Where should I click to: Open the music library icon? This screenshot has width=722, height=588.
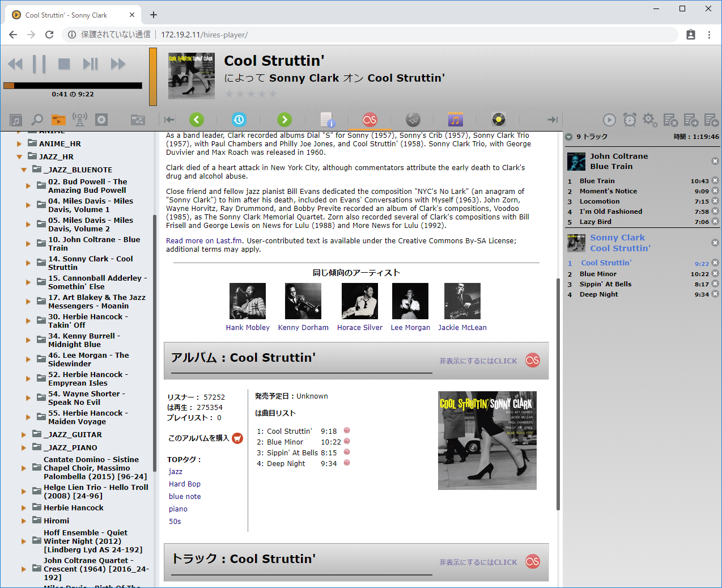[16, 120]
